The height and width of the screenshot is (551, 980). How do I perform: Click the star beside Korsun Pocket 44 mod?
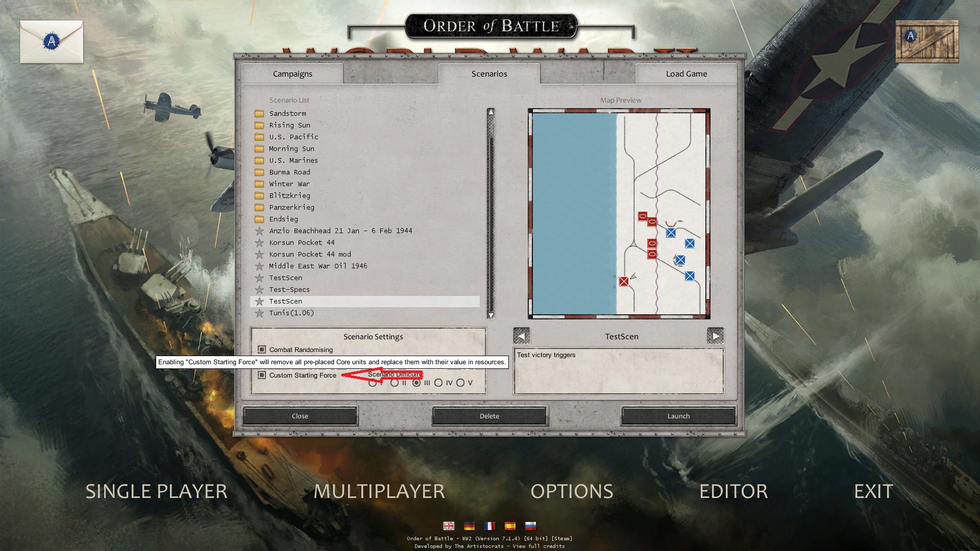tap(259, 254)
